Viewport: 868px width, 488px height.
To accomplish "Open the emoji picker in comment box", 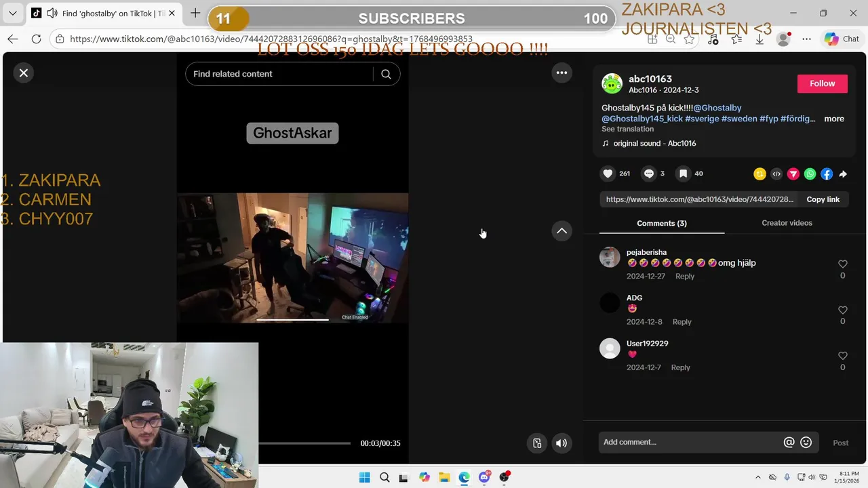I will [806, 442].
